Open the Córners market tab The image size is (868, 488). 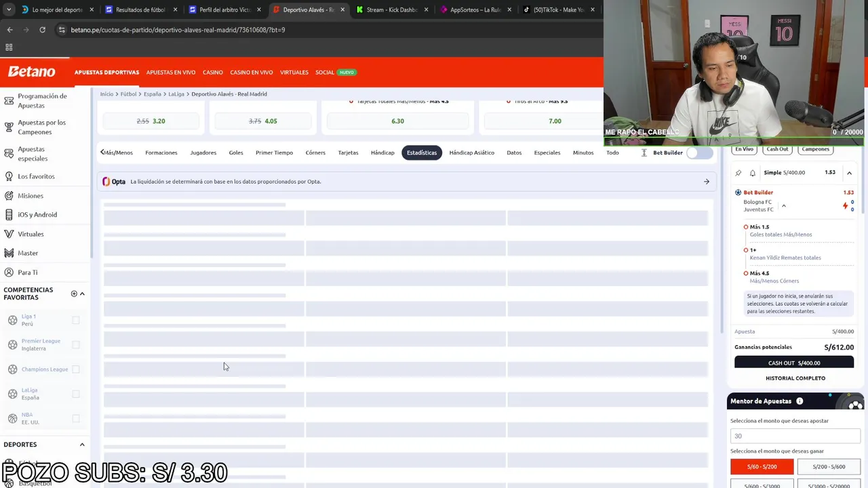(315, 152)
